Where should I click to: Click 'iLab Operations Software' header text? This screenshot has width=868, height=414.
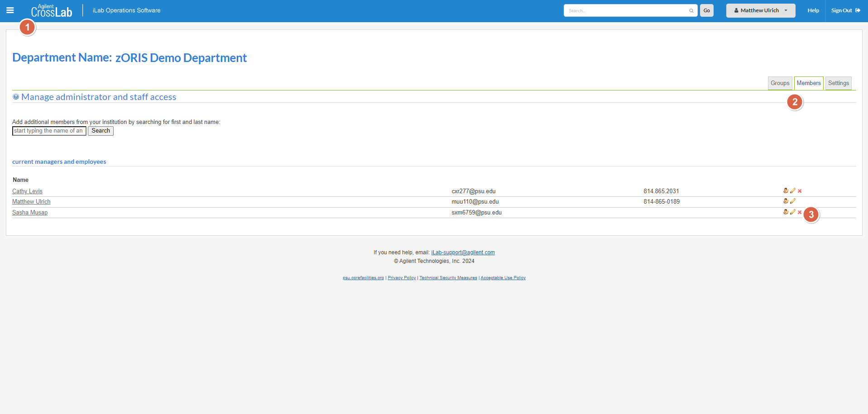pos(126,10)
